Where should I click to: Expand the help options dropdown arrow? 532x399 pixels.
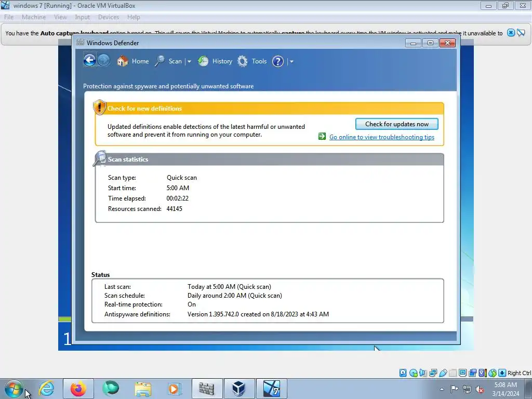pyautogui.click(x=291, y=61)
